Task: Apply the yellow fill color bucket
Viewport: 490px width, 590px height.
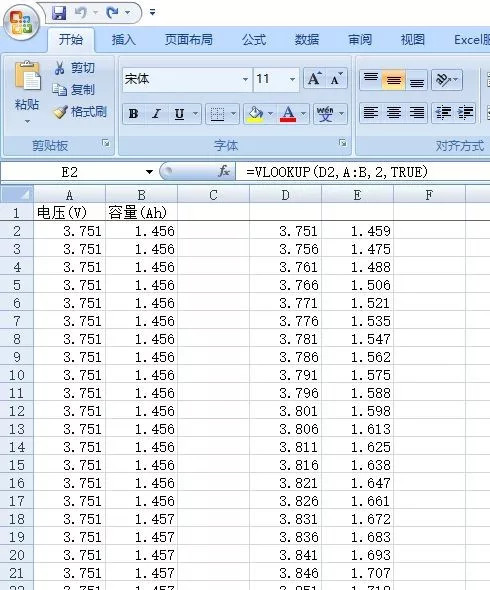Action: point(255,114)
